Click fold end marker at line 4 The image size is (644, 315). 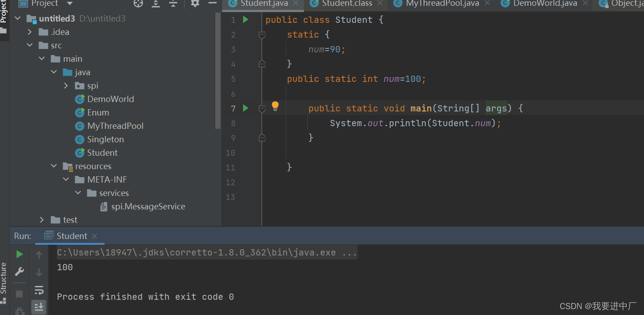pyautogui.click(x=262, y=64)
